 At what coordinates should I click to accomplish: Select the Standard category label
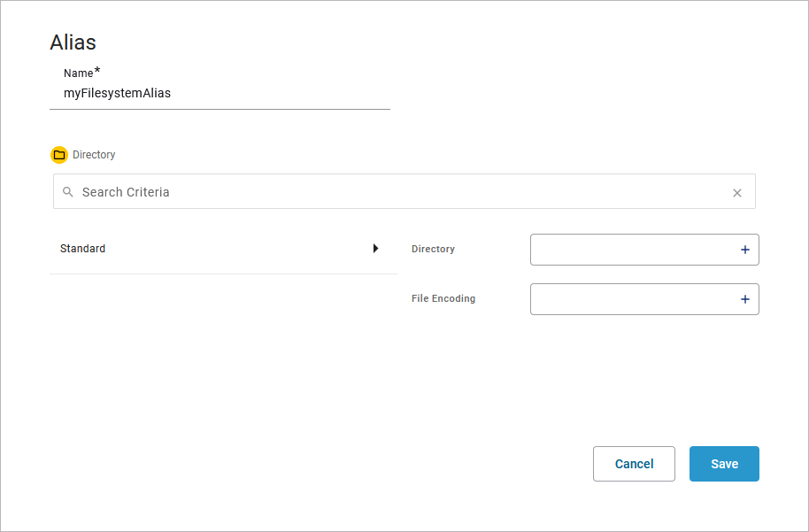tap(83, 249)
